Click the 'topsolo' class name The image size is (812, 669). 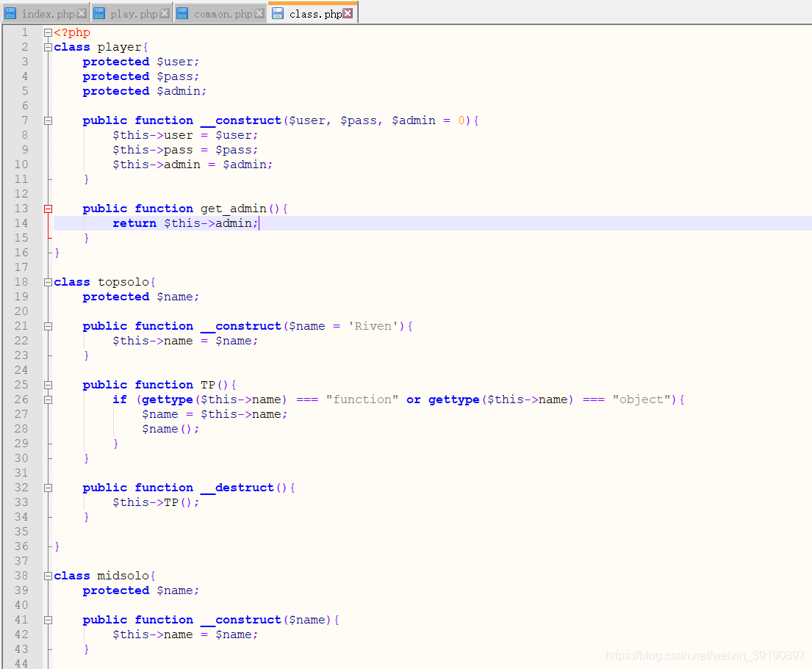[123, 282]
